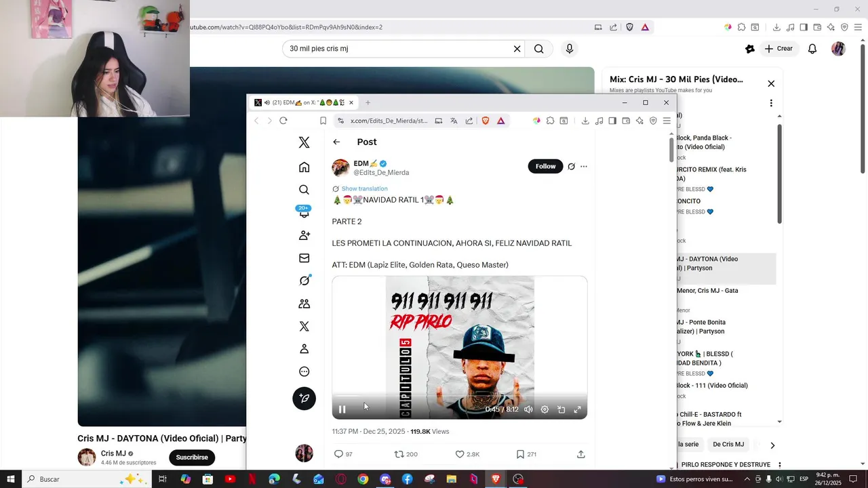This screenshot has height=488, width=868.
Task: Click Show translation link
Action: 365,188
